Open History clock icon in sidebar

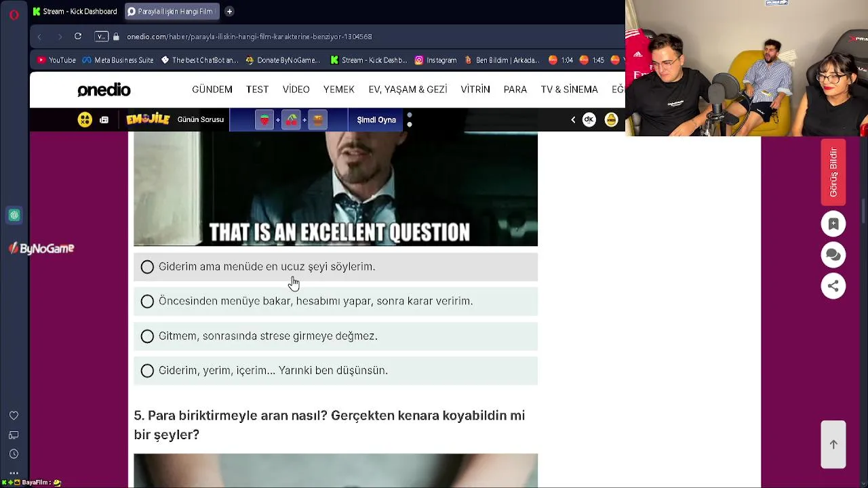(14, 454)
